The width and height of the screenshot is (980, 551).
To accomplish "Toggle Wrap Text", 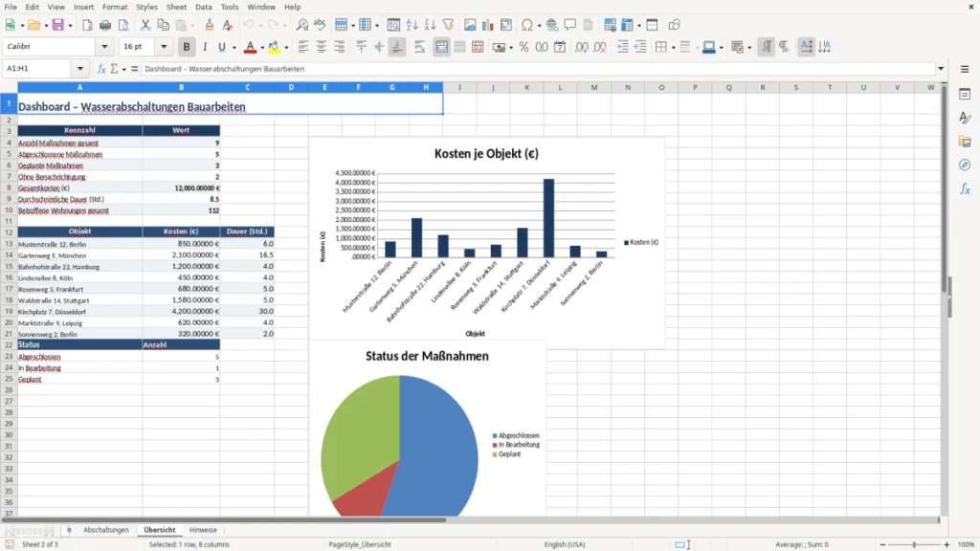I will point(419,47).
